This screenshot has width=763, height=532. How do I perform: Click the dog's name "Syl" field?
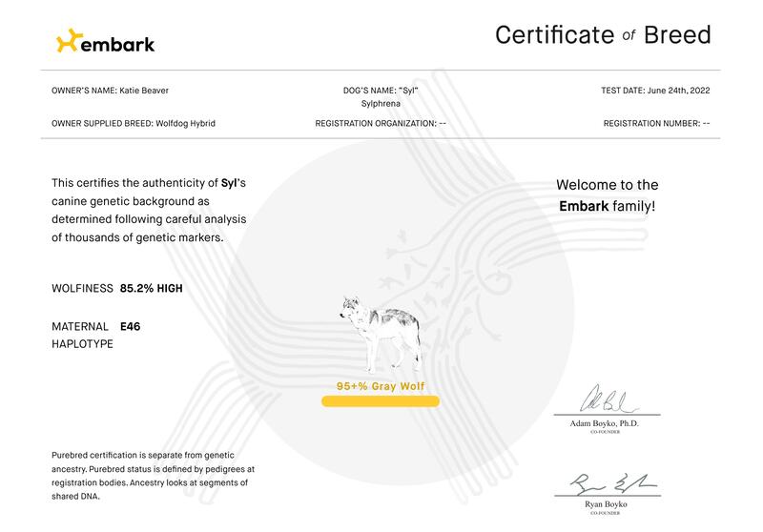click(x=381, y=91)
